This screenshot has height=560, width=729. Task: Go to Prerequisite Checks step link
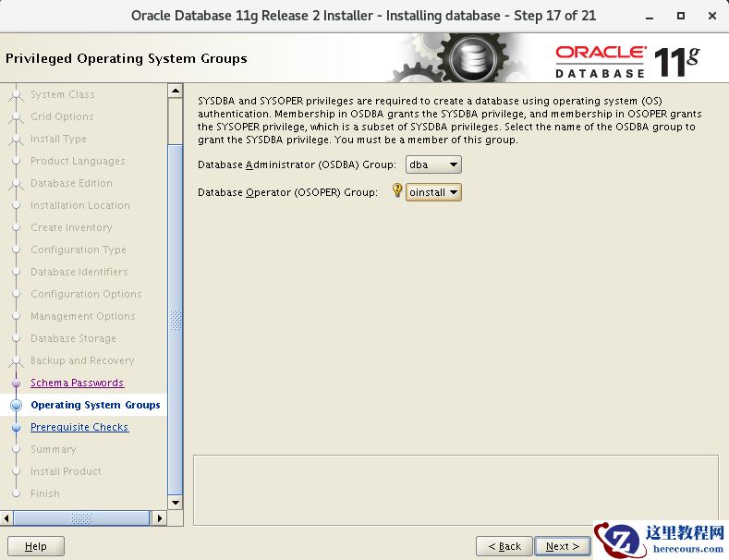pos(79,427)
